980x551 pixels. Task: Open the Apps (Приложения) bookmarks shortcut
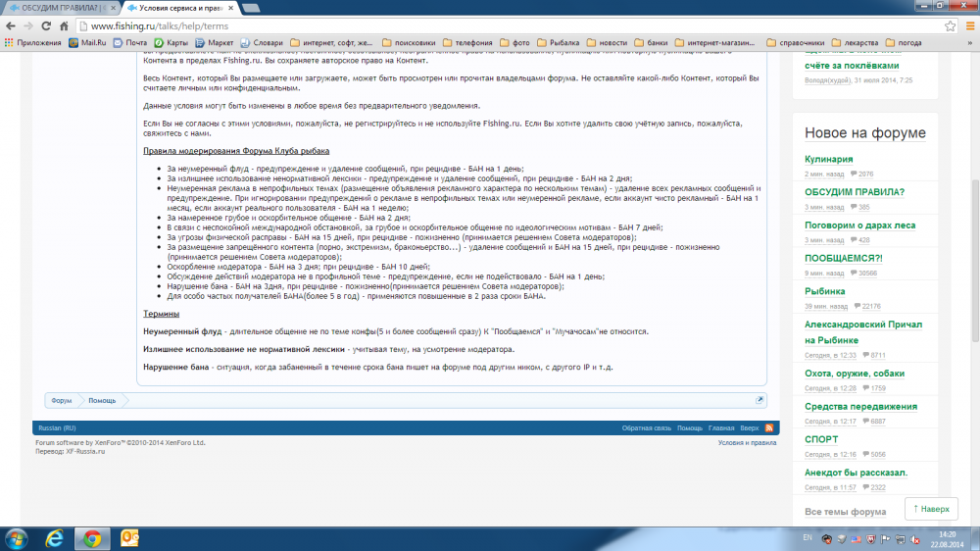[31, 43]
